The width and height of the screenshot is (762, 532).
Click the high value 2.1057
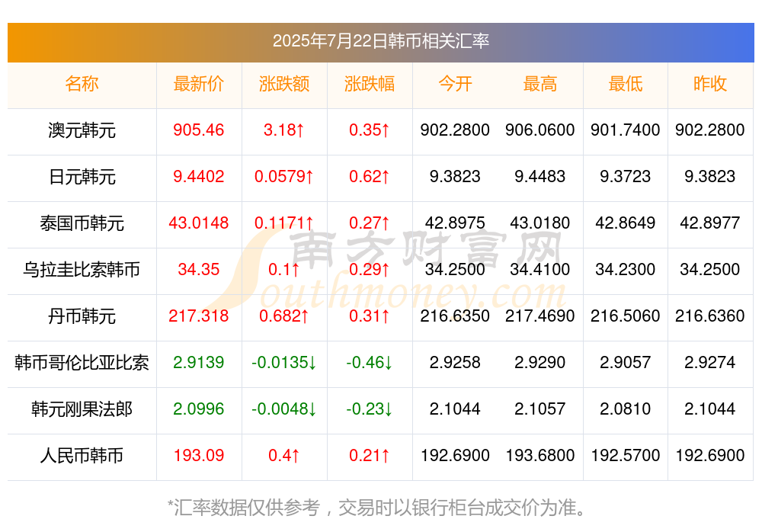click(x=540, y=409)
